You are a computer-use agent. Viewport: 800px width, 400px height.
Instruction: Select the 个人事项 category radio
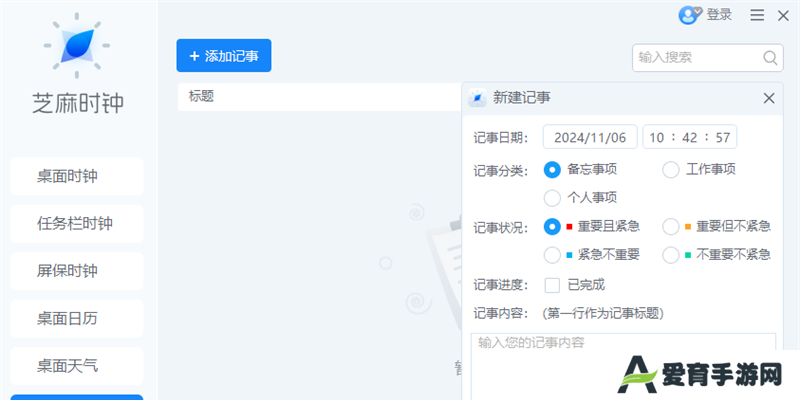coord(552,198)
